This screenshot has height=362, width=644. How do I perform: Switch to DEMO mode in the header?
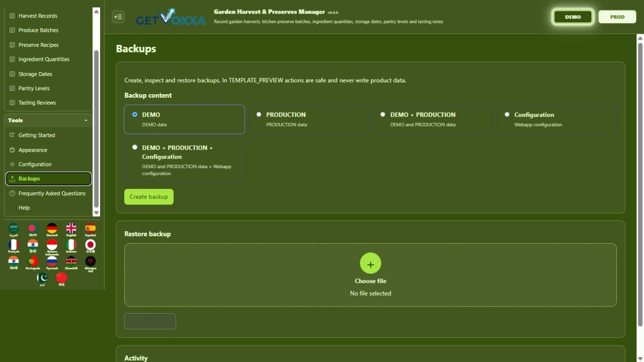[573, 17]
